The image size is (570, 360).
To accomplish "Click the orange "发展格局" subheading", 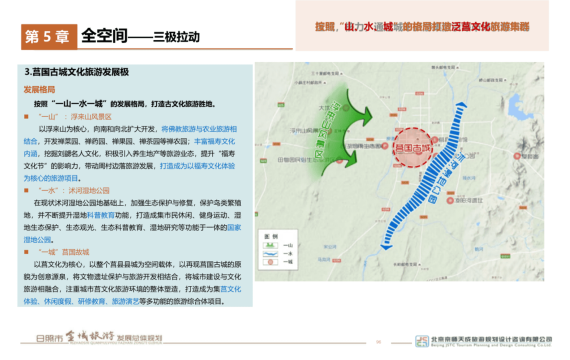I will click(39, 90).
